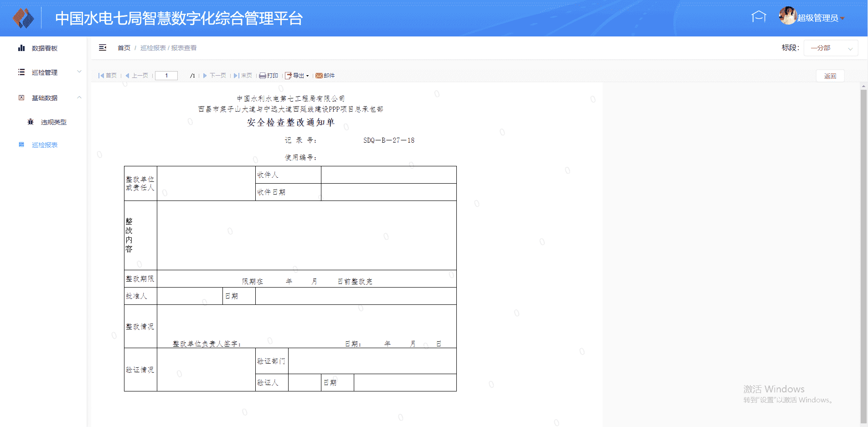Go to last page using 末页 icon
The image size is (868, 427).
[x=236, y=76]
